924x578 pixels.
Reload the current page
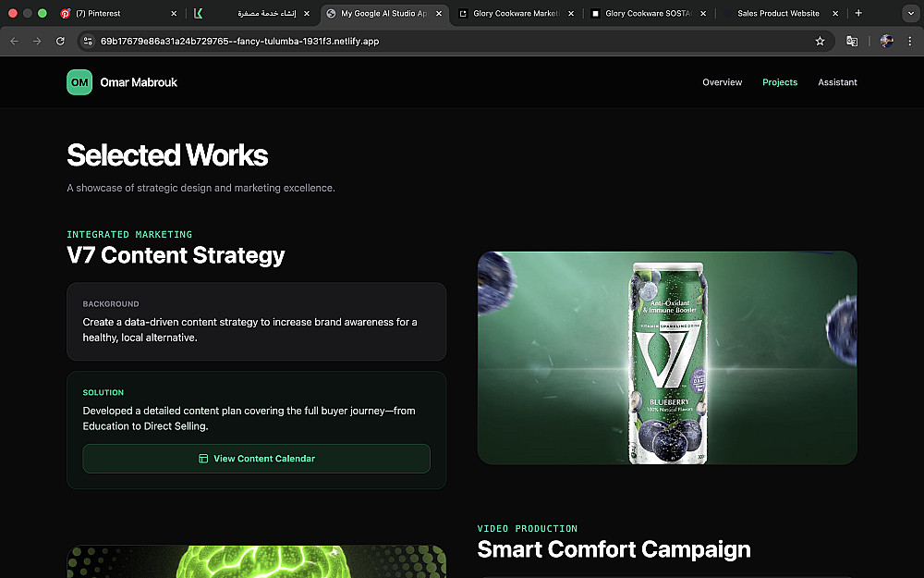(x=60, y=41)
